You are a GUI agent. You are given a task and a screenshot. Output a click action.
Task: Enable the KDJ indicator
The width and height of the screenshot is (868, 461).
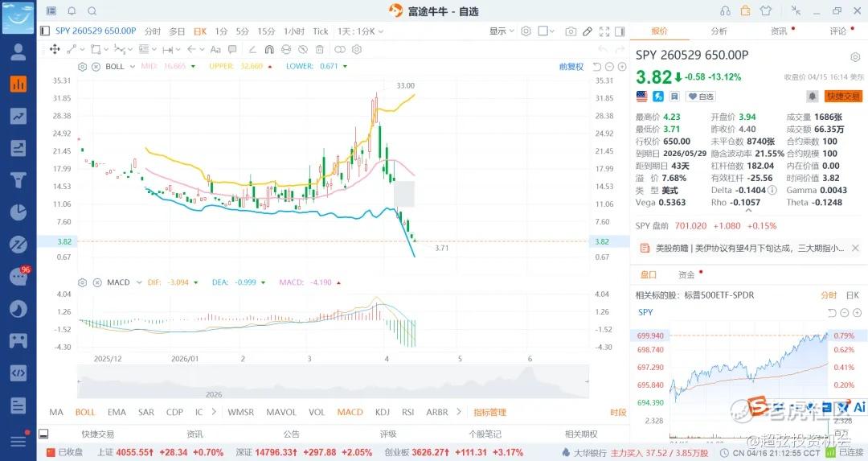(x=382, y=412)
